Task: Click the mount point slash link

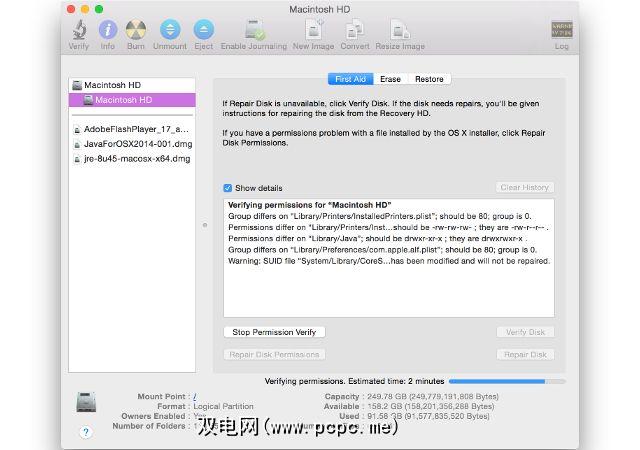Action: (195, 397)
